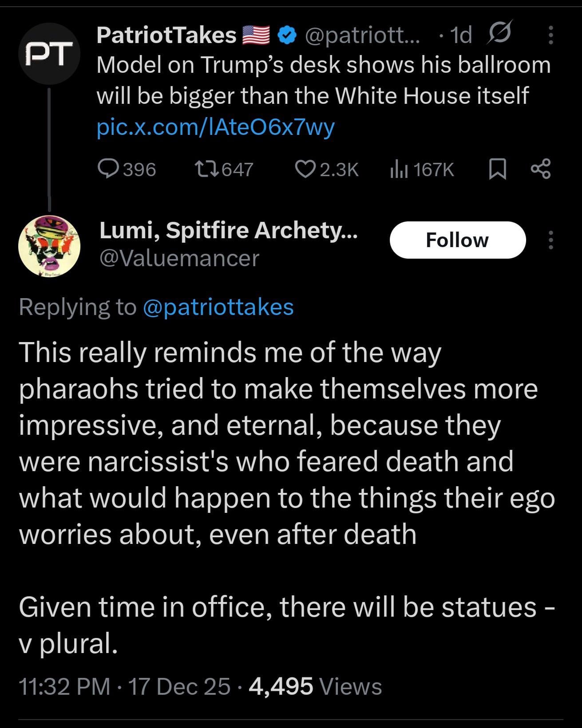
Task: Click the @patriottakes mention link
Action: [x=218, y=307]
